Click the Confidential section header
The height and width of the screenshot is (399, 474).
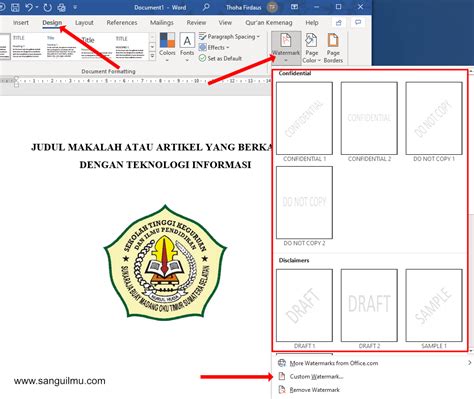pyautogui.click(x=295, y=73)
